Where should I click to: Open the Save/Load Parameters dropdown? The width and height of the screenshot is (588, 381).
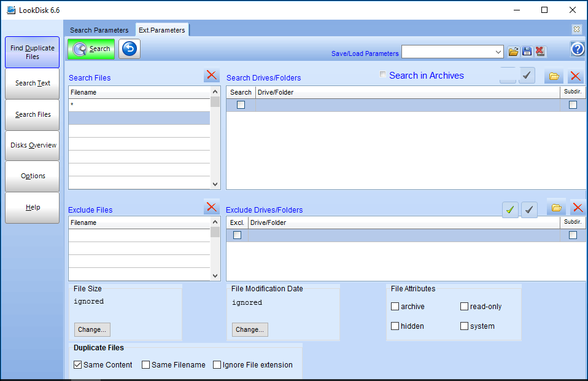498,52
